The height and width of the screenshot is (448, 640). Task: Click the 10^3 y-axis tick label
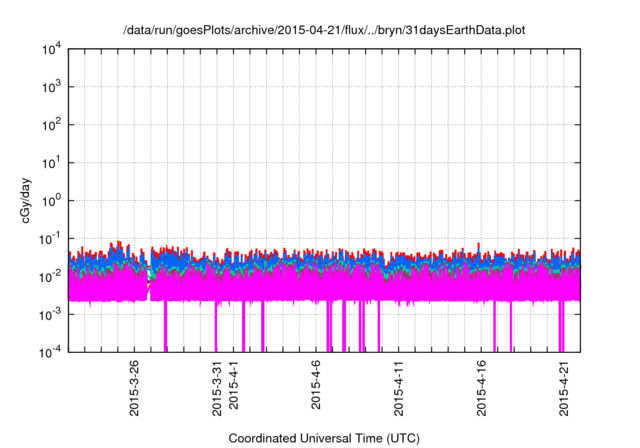coord(53,87)
